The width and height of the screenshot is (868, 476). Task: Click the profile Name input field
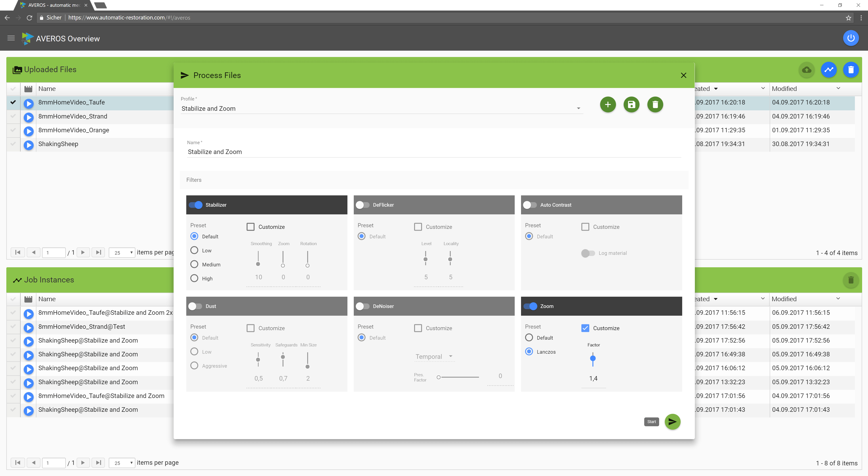[x=434, y=152]
